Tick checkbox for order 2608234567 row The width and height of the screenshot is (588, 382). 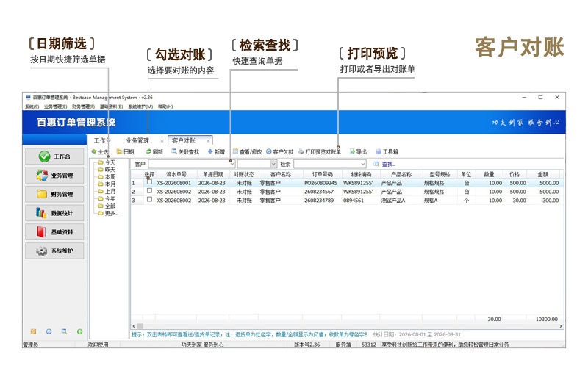point(149,191)
